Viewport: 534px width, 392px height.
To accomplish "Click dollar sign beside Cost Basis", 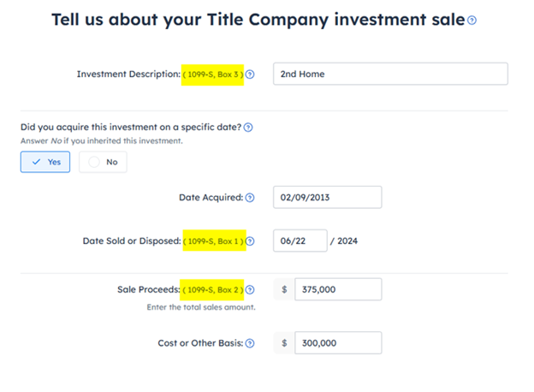I will point(284,343).
